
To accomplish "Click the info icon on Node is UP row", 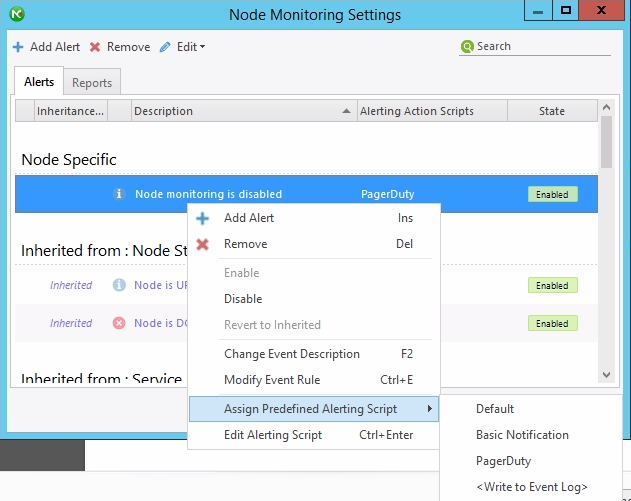I will (x=119, y=285).
